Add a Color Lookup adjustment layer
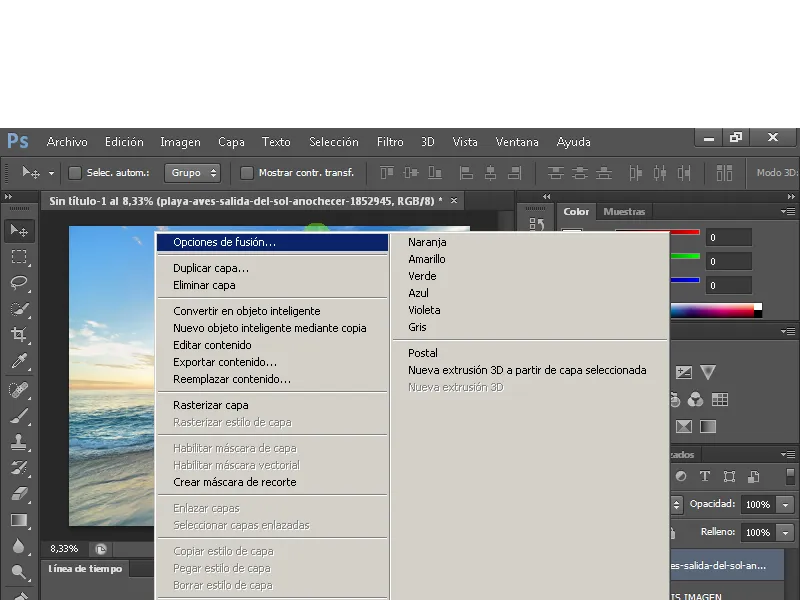Image resolution: width=800 pixels, height=600 pixels. point(720,399)
